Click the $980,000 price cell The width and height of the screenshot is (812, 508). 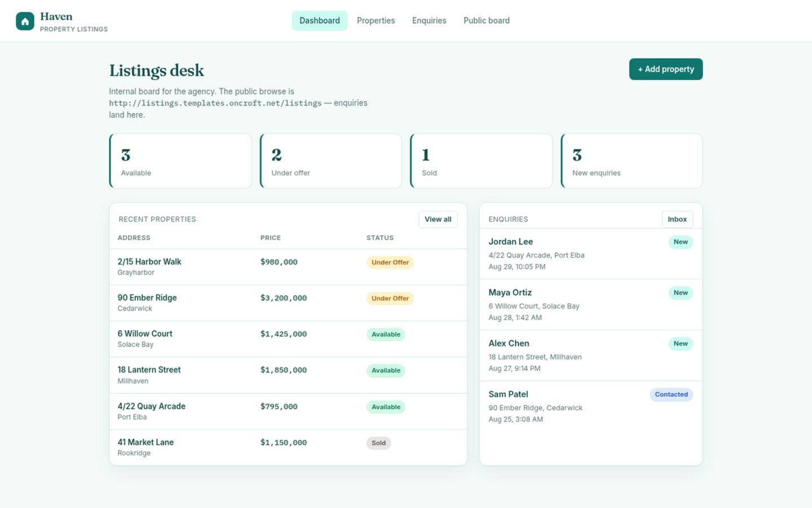point(279,262)
